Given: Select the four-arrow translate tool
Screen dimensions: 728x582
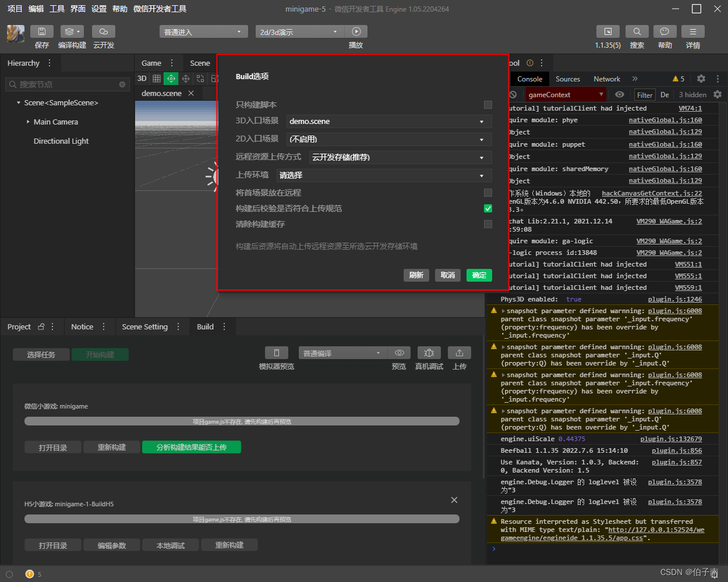Looking at the screenshot, I should [186, 79].
